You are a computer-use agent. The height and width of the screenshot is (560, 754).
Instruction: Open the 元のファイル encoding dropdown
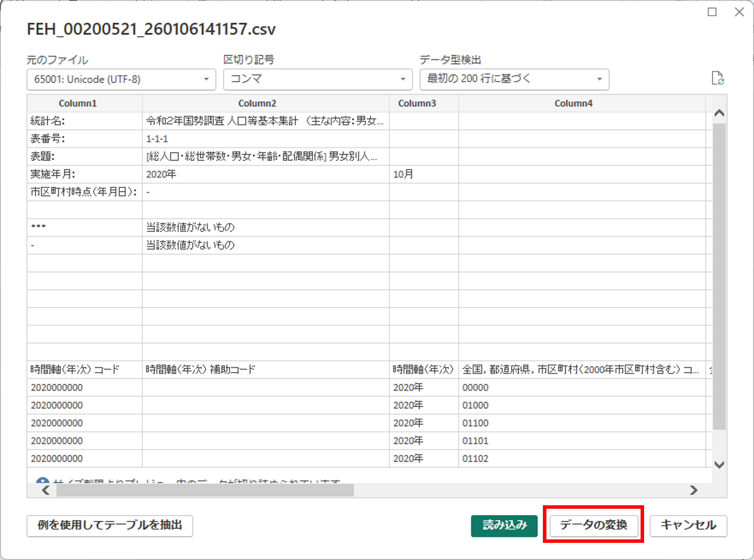[121, 79]
